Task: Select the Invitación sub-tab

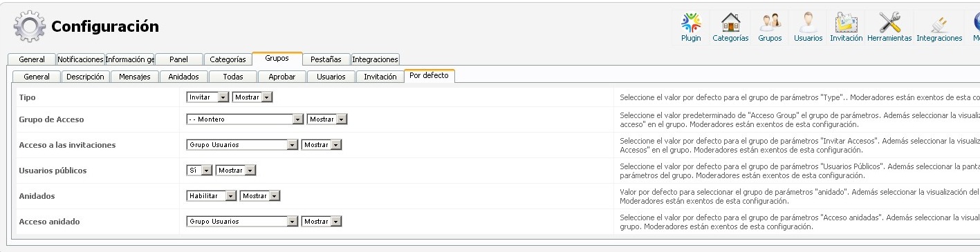Action: (x=380, y=77)
